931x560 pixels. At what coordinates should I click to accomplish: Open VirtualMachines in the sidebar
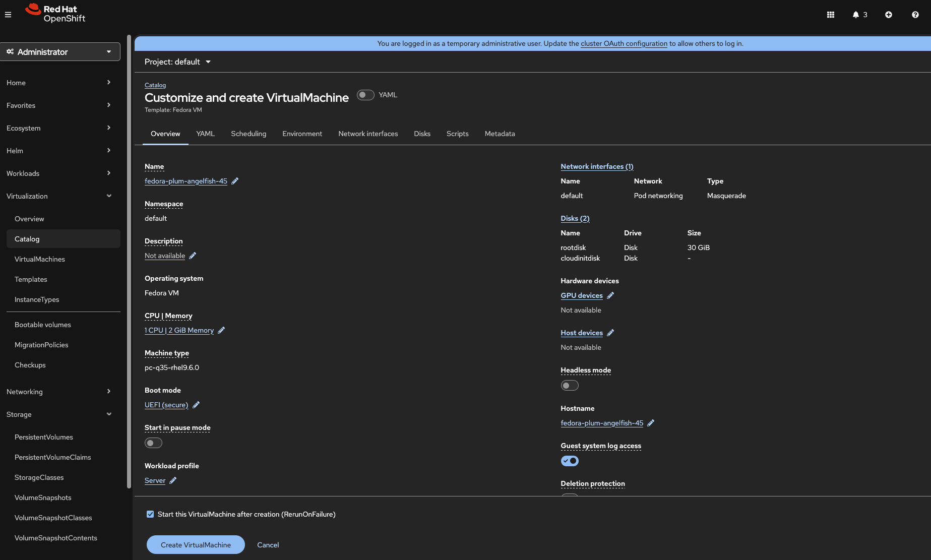tap(40, 259)
